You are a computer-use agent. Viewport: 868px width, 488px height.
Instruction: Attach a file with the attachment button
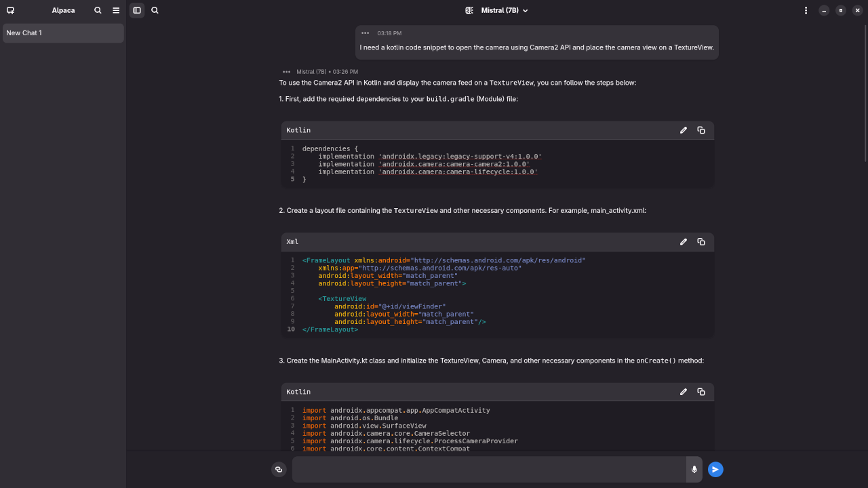point(279,469)
